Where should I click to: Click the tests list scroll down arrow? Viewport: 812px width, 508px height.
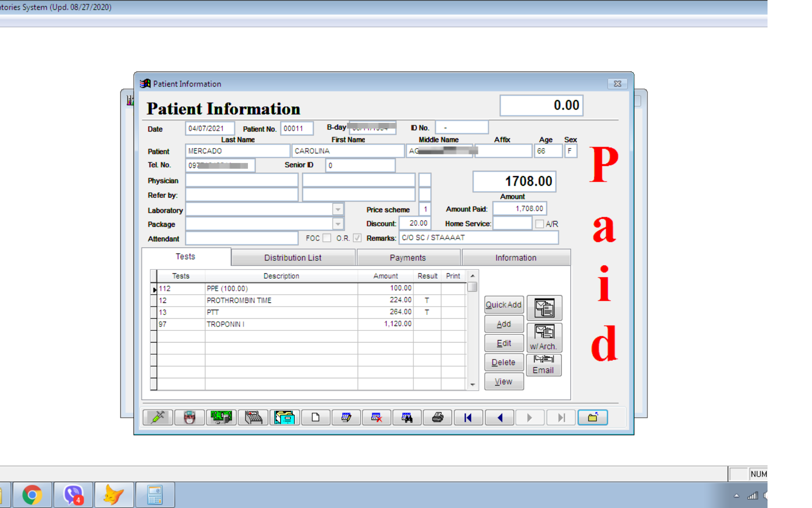473,385
